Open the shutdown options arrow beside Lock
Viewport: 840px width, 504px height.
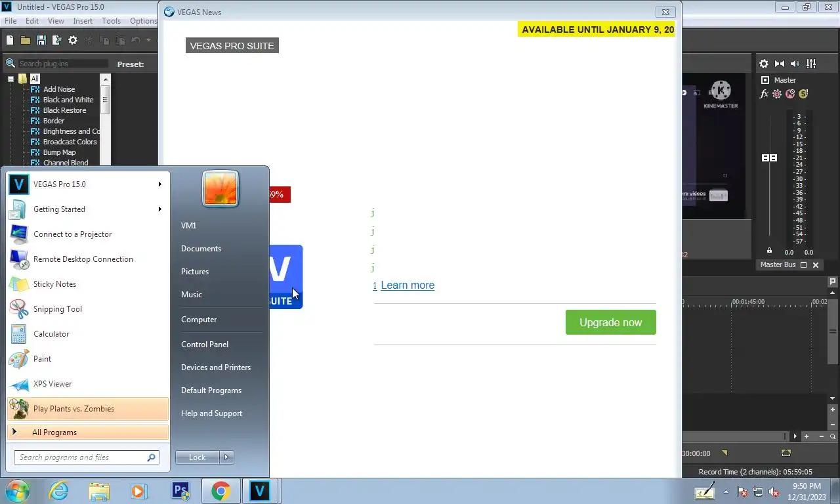tap(226, 457)
